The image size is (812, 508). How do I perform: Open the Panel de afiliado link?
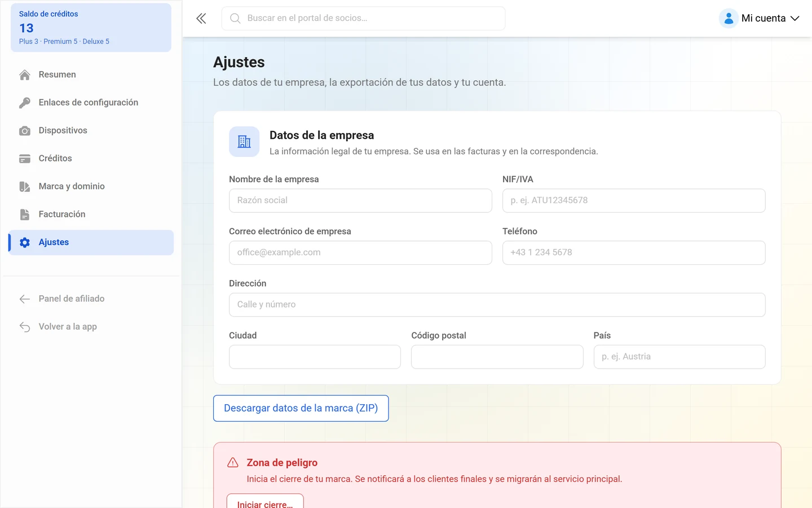(91, 299)
